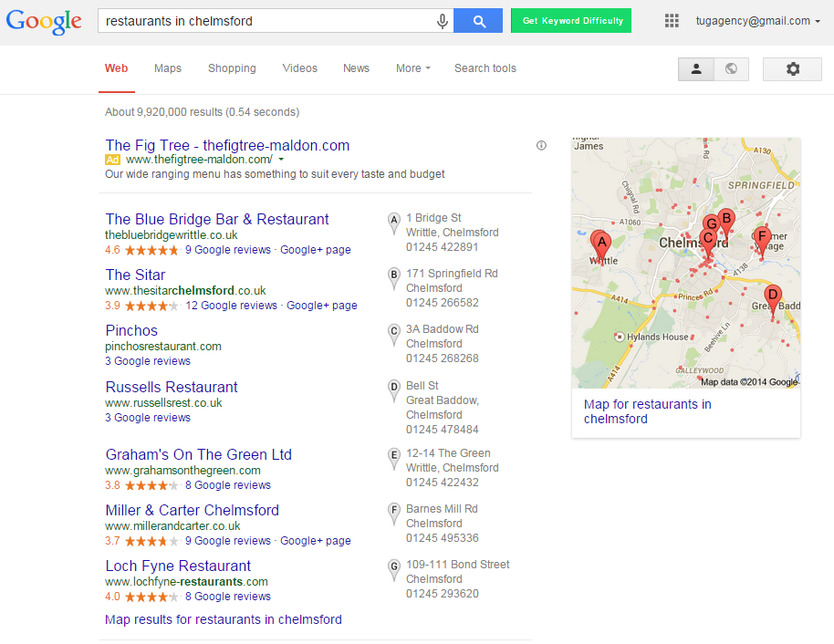Click map pin F next to Barnes Mill Rd
Image resolution: width=834 pixels, height=644 pixels.
tap(393, 514)
